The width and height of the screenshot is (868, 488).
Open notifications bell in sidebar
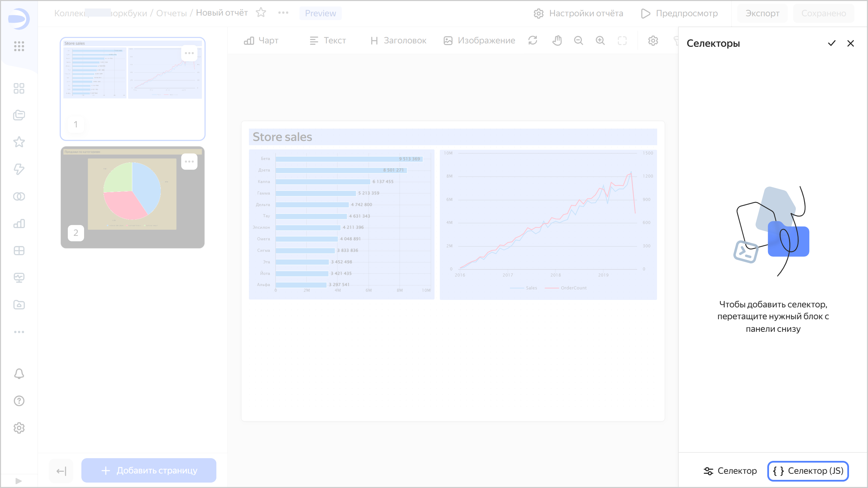click(x=19, y=373)
